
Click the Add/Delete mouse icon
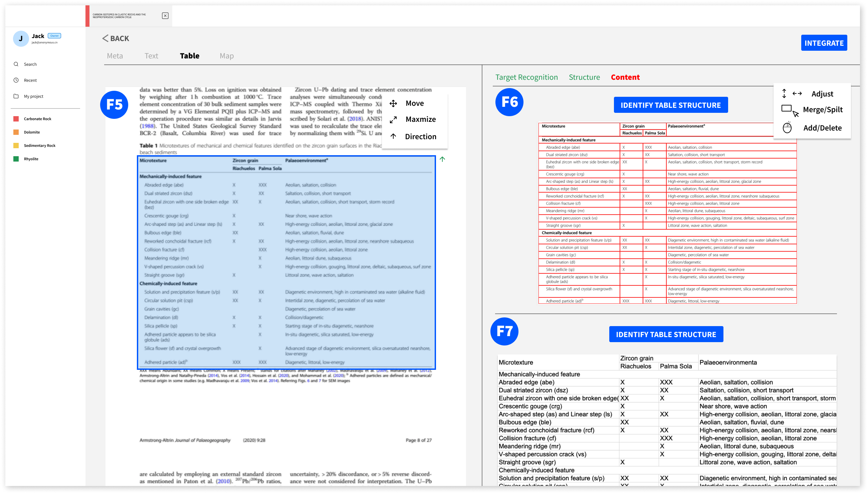tap(787, 128)
